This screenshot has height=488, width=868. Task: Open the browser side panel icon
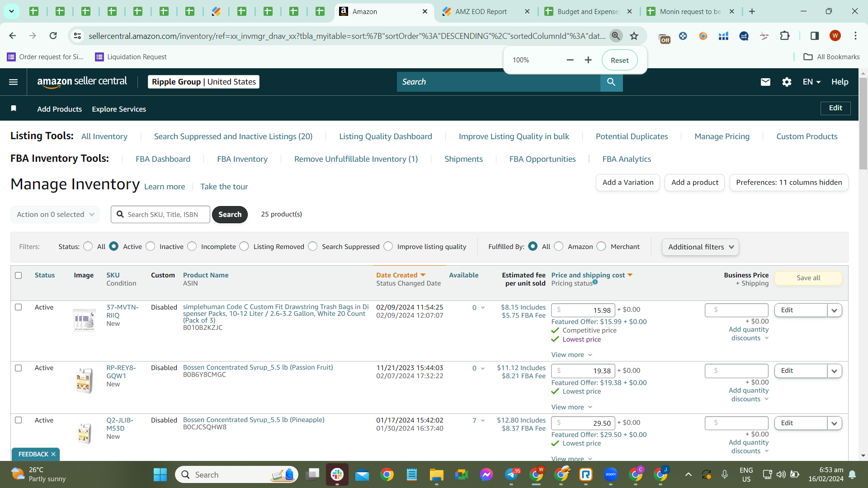tap(815, 36)
